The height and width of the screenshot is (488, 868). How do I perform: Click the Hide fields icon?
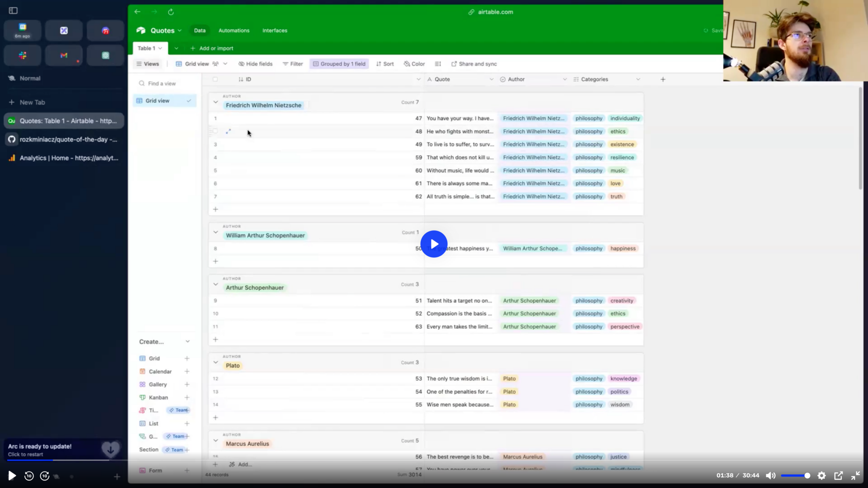point(255,64)
